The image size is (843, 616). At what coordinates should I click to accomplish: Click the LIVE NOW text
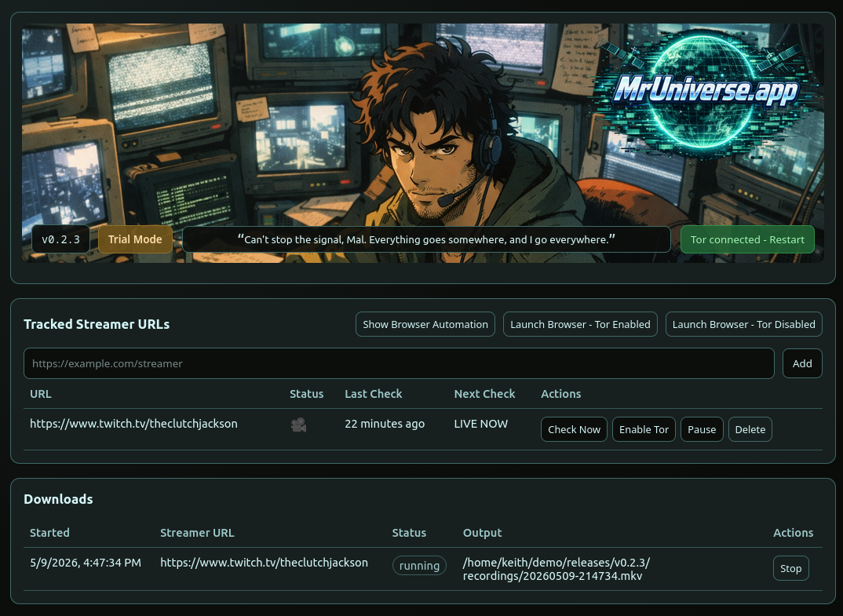480,424
